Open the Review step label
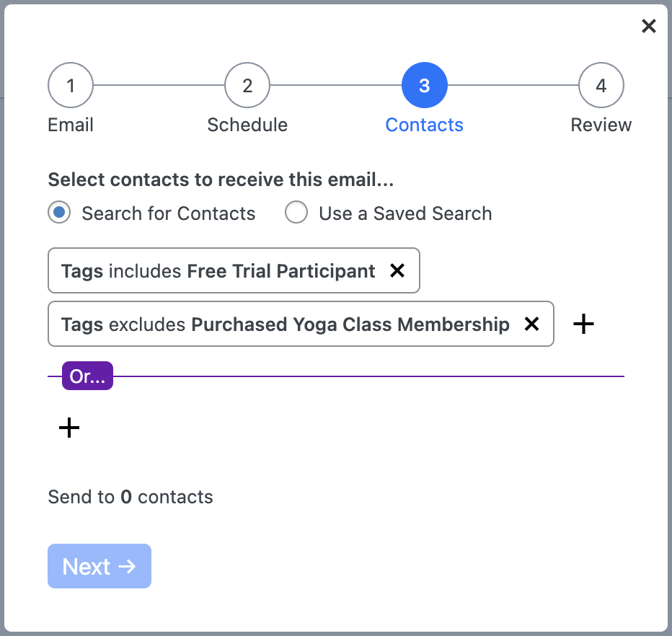Viewport: 672px width, 636px height. [x=601, y=125]
